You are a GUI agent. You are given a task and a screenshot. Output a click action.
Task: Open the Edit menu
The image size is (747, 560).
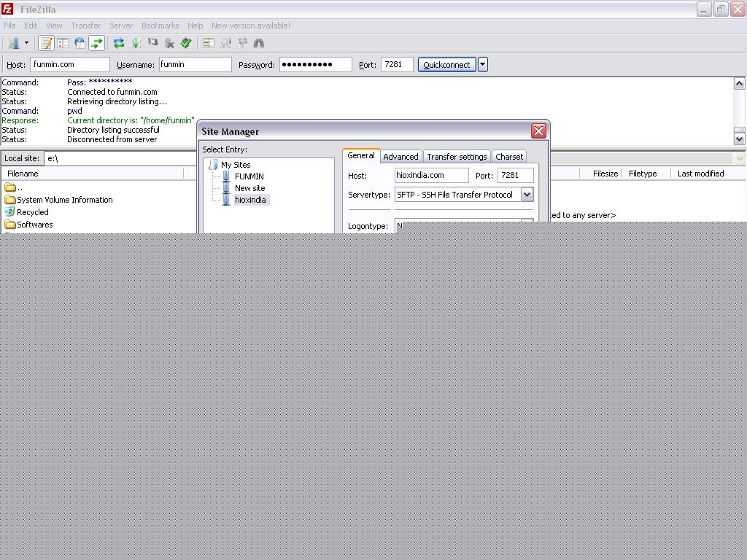[31, 26]
